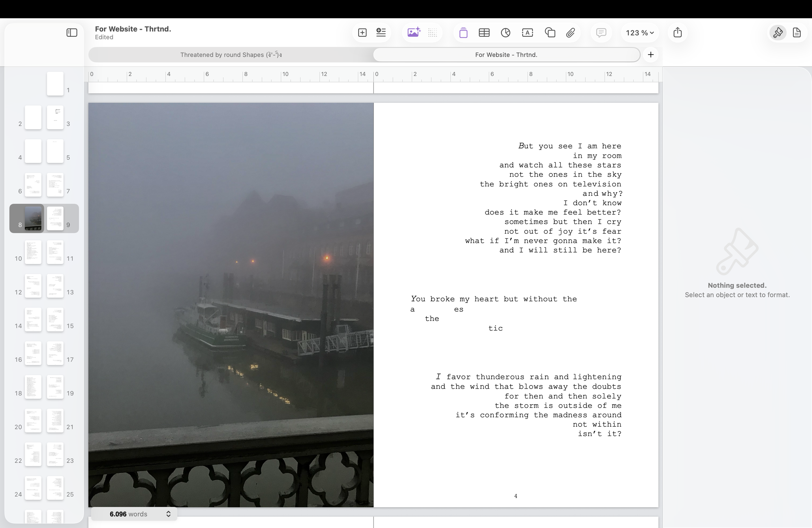Select page 8 foggy photo thumbnail
The image size is (812, 528).
33,218
